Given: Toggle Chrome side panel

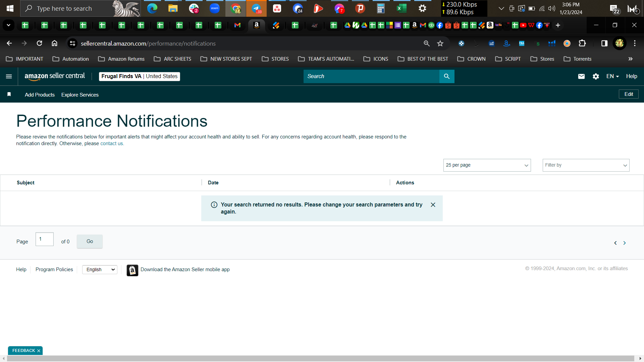Looking at the screenshot, I should (x=604, y=43).
